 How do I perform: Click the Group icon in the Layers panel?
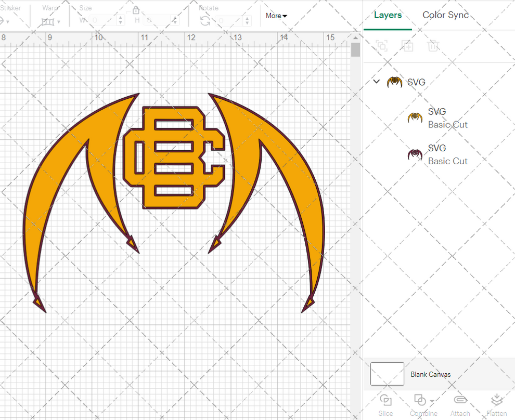click(x=382, y=46)
